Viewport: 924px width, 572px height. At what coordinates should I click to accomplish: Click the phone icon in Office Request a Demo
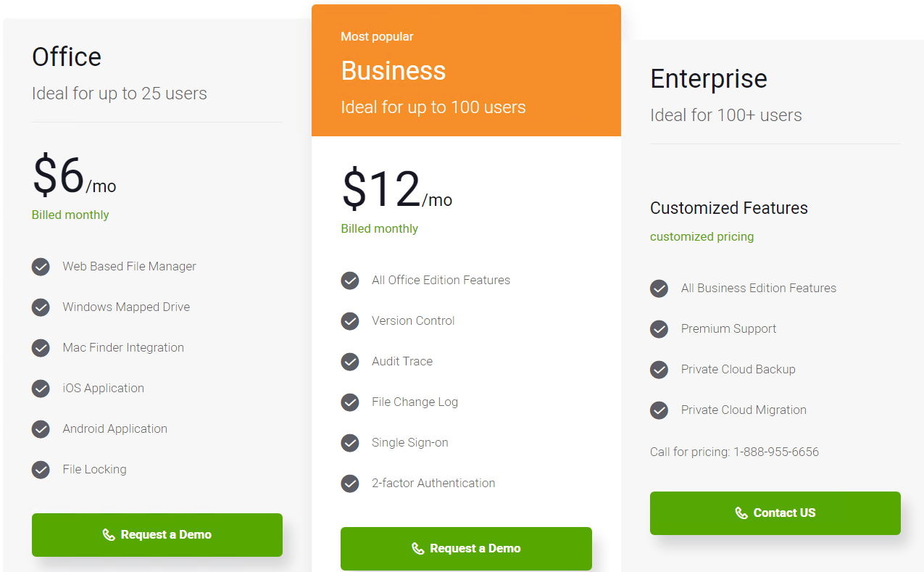(x=109, y=535)
